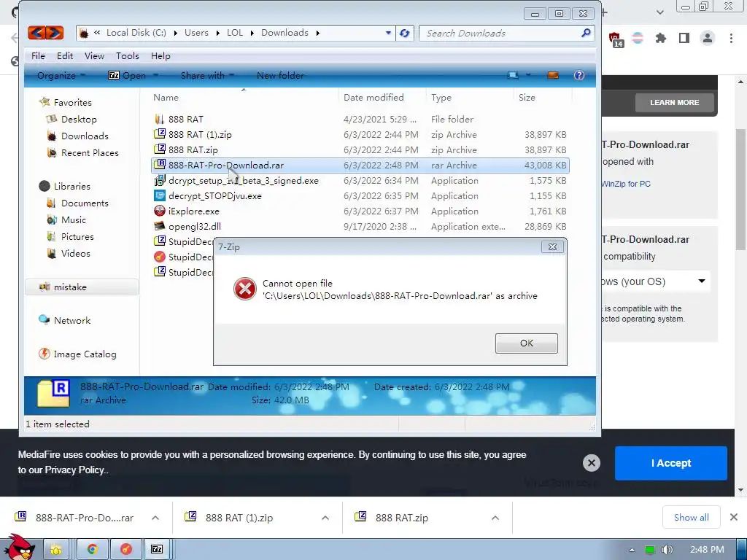Expand options for 888-RAT-Pro-Do....rar download
This screenshot has height=560, width=747.
[x=155, y=518]
